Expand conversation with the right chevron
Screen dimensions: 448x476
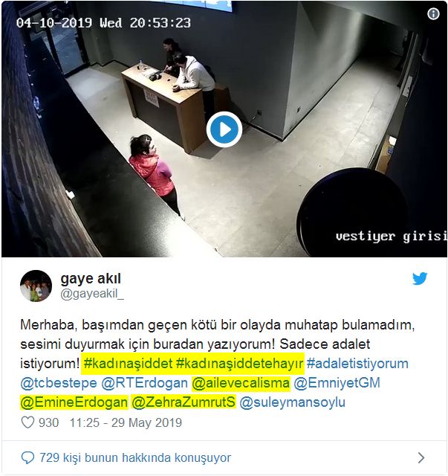point(421,457)
